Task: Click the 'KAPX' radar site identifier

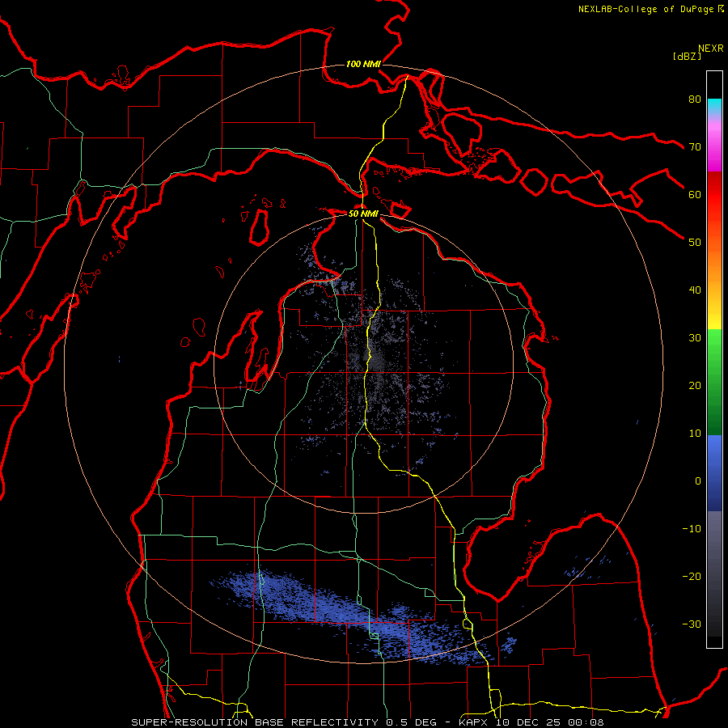Action: [474, 722]
